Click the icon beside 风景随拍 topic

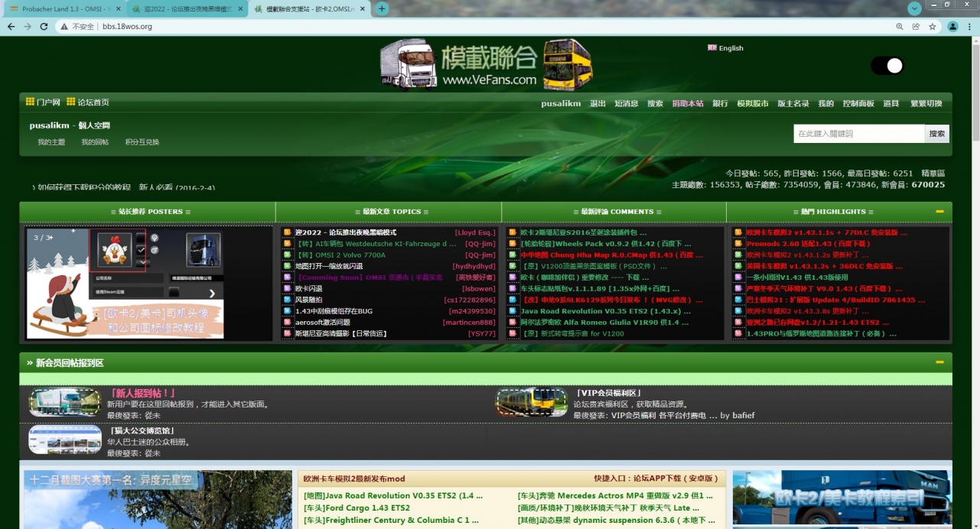(x=287, y=300)
